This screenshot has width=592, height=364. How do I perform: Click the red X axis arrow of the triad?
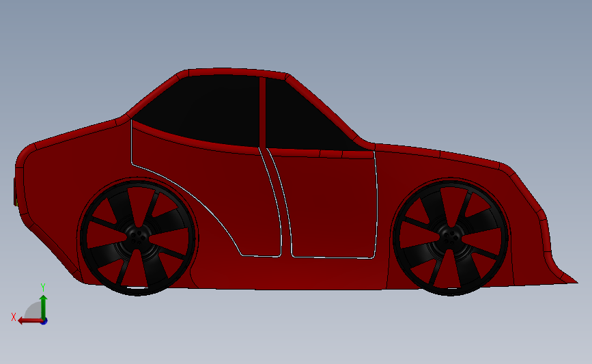click(30, 321)
